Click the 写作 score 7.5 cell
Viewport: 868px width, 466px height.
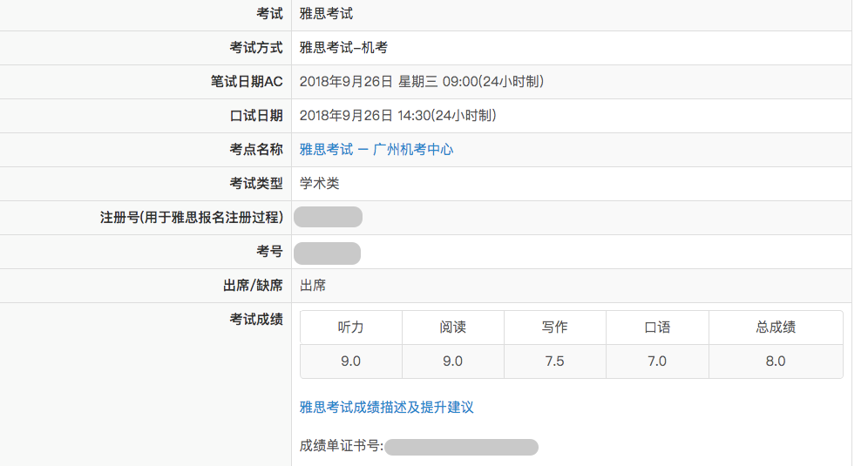click(x=554, y=361)
